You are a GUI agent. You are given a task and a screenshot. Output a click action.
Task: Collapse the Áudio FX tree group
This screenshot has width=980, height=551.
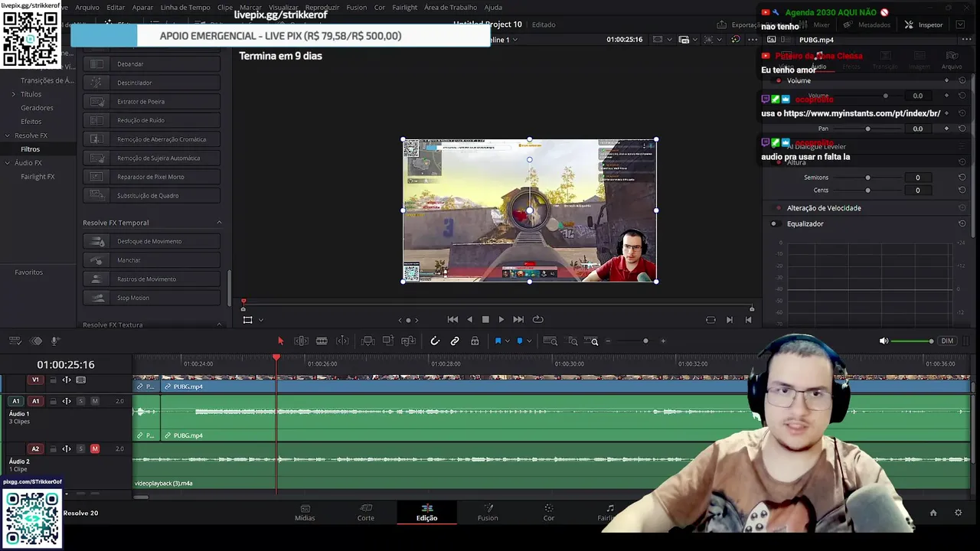7,163
